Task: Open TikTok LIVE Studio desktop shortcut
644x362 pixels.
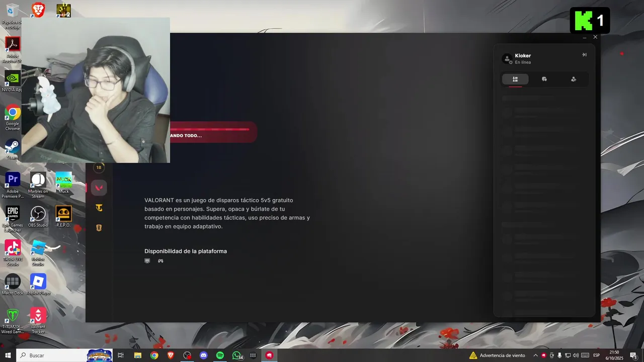Action: (x=13, y=253)
